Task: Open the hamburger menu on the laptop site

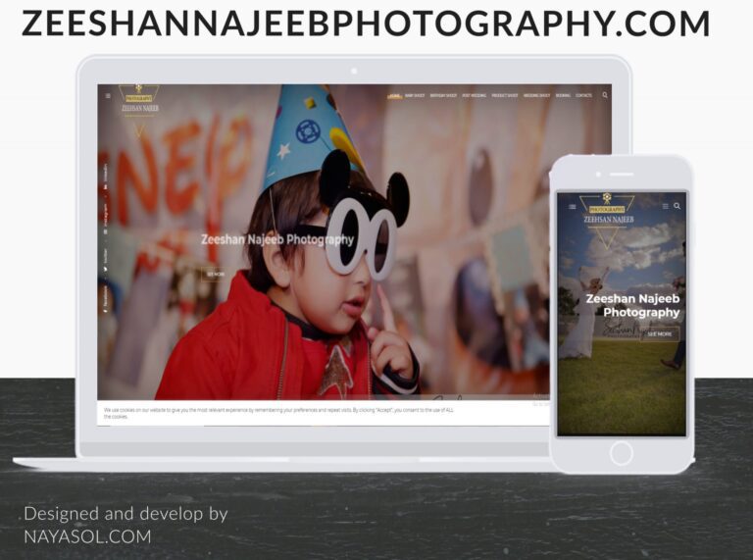Action: 108,96
